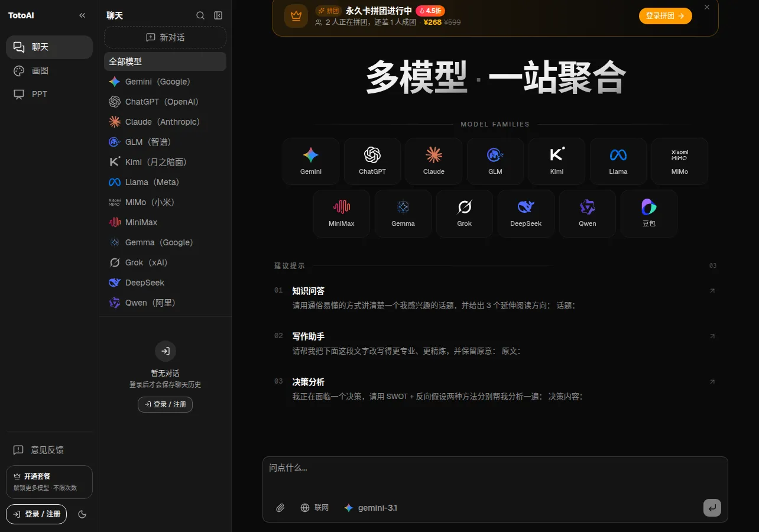
Task: Choose Gemini (Google) in model list
Action: [x=165, y=82]
